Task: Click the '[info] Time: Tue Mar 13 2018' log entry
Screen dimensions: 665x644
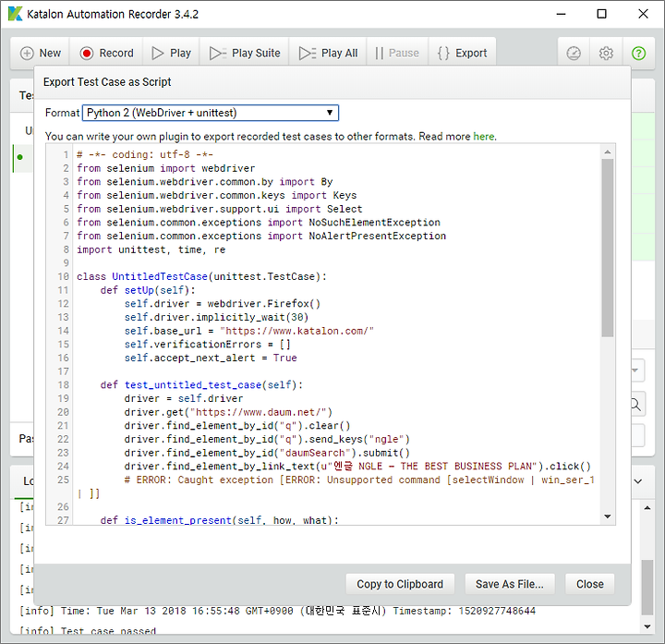Action: [277, 611]
